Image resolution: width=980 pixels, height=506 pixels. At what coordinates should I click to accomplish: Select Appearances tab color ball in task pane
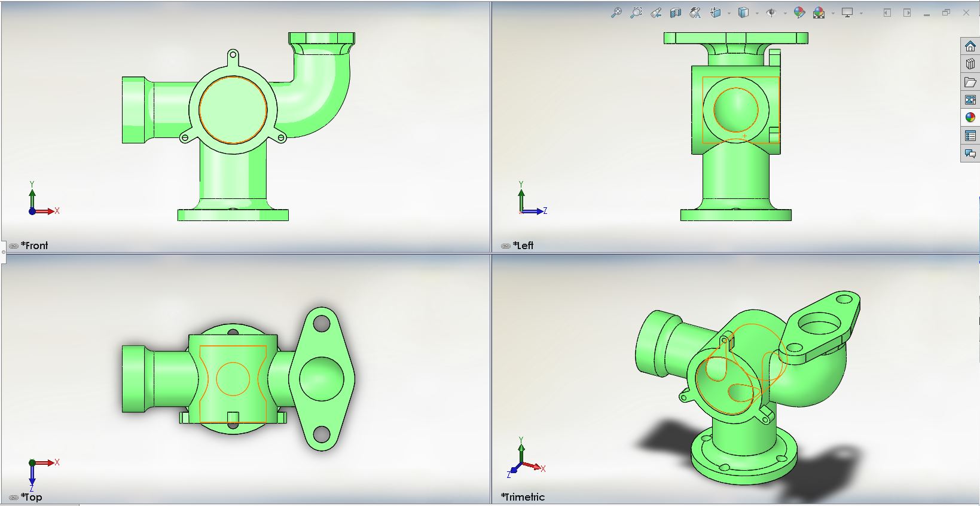coord(970,118)
